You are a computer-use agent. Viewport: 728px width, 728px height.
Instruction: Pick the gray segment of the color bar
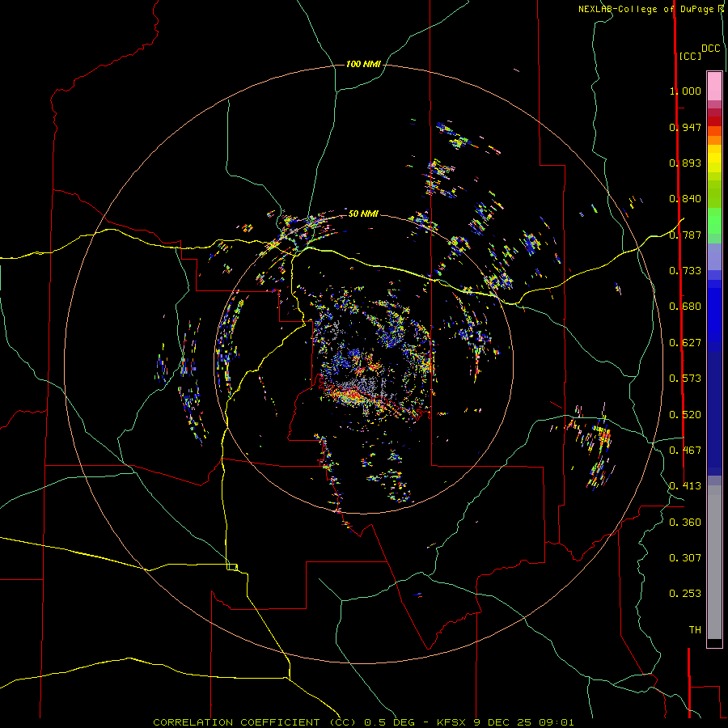(714, 562)
